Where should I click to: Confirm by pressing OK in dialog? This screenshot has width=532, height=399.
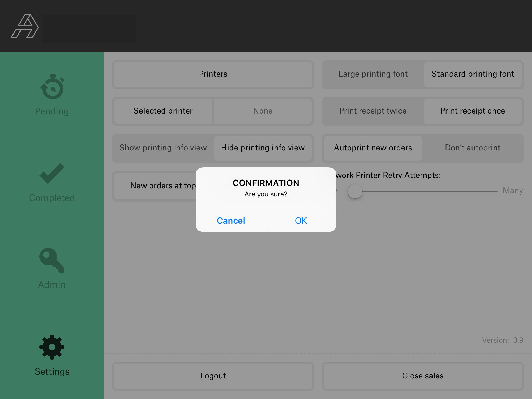click(x=301, y=221)
